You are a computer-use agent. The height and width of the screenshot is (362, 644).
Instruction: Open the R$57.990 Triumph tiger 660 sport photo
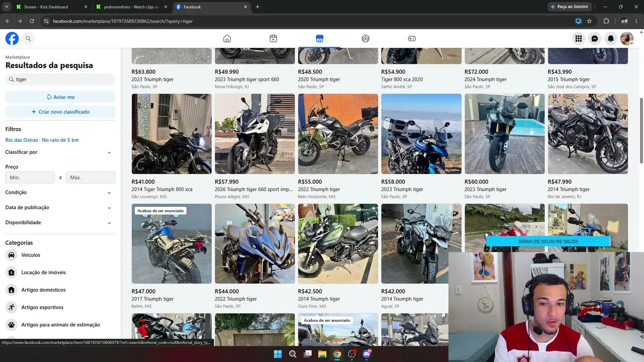click(255, 134)
